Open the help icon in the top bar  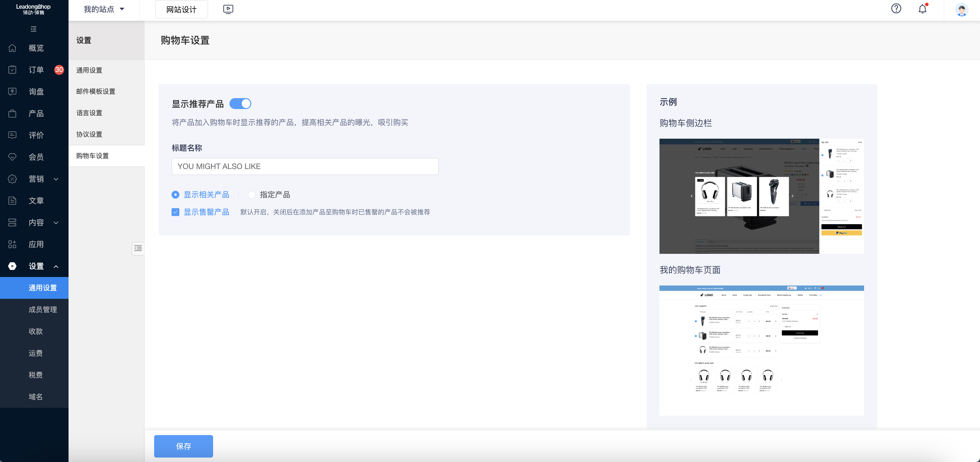896,9
